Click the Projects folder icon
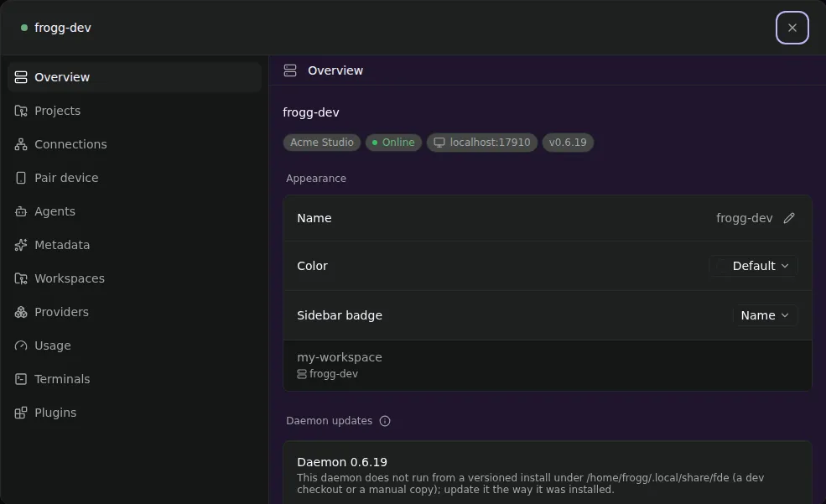Screen dimensions: 826x504 click(20, 112)
